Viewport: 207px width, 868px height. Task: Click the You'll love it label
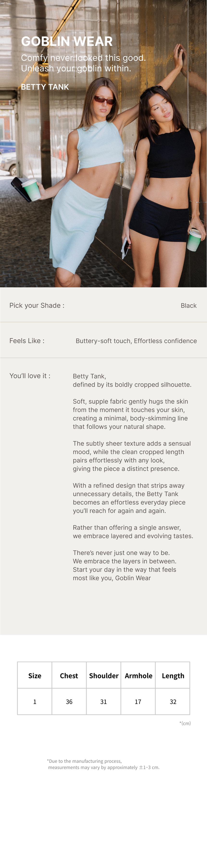click(30, 376)
